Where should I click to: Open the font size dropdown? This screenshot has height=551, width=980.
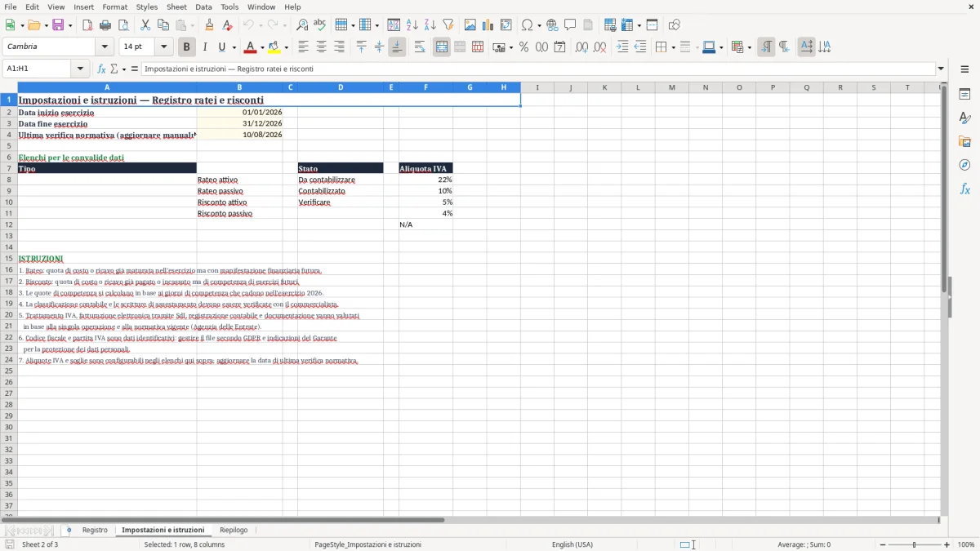[x=163, y=47]
